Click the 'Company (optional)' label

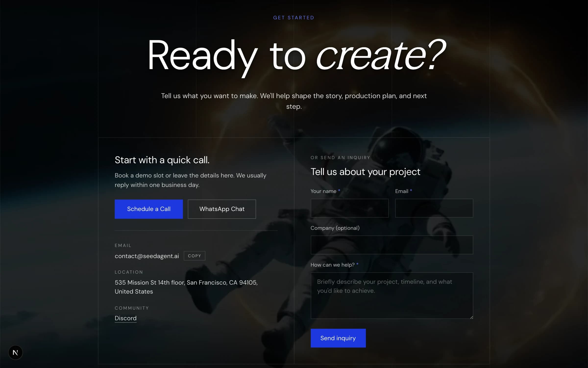coord(335,228)
